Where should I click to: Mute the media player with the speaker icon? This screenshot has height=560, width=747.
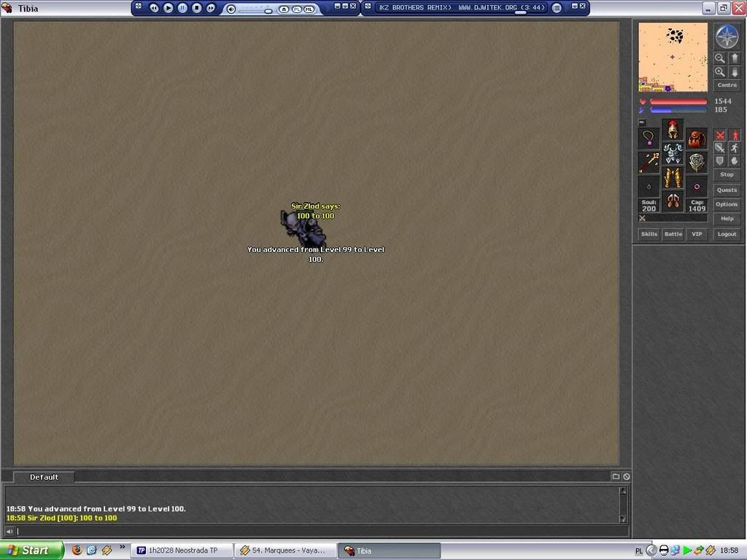(x=231, y=9)
